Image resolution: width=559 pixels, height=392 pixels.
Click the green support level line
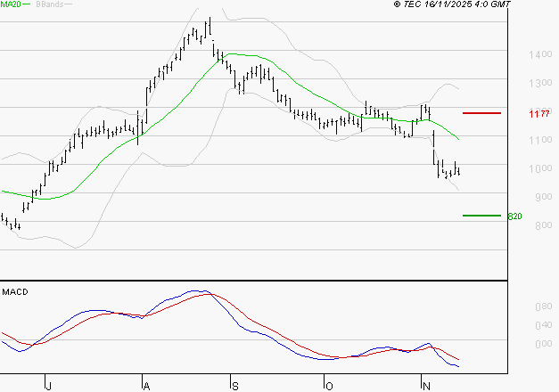(x=481, y=216)
